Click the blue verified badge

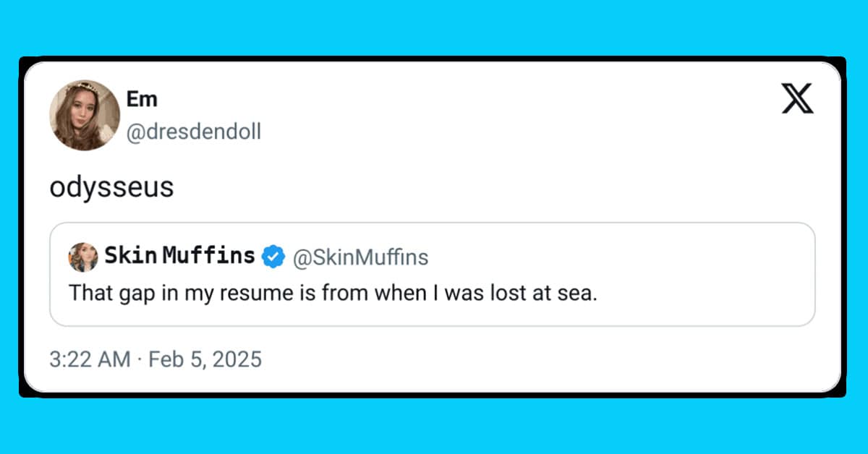[273, 257]
